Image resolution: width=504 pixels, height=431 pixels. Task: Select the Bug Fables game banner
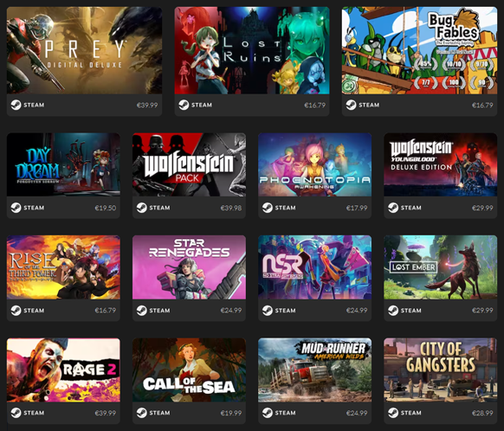coord(419,50)
